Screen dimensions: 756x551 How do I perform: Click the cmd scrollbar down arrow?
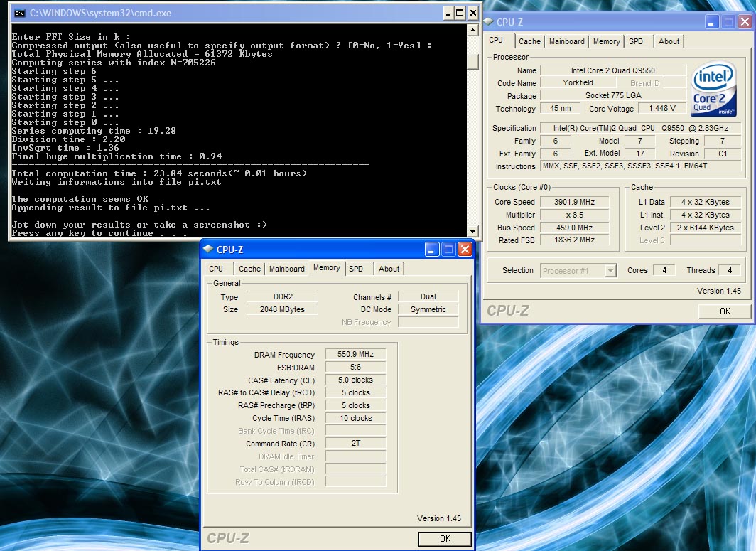(472, 231)
